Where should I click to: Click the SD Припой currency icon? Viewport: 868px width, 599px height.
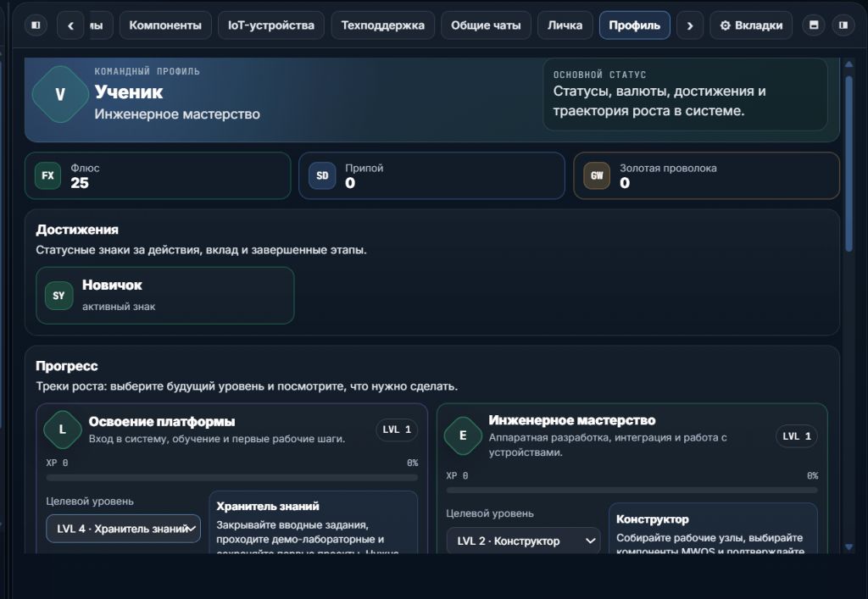coord(322,175)
